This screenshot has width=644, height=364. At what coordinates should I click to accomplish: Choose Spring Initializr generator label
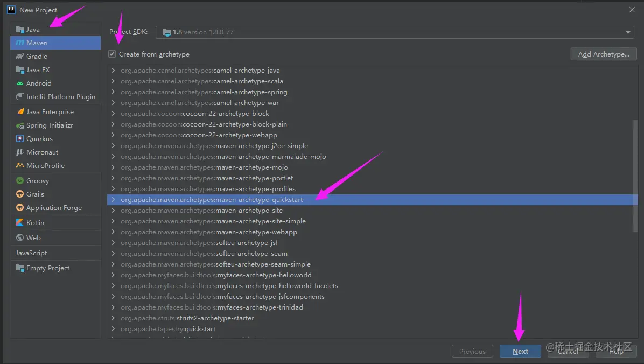[x=50, y=125]
